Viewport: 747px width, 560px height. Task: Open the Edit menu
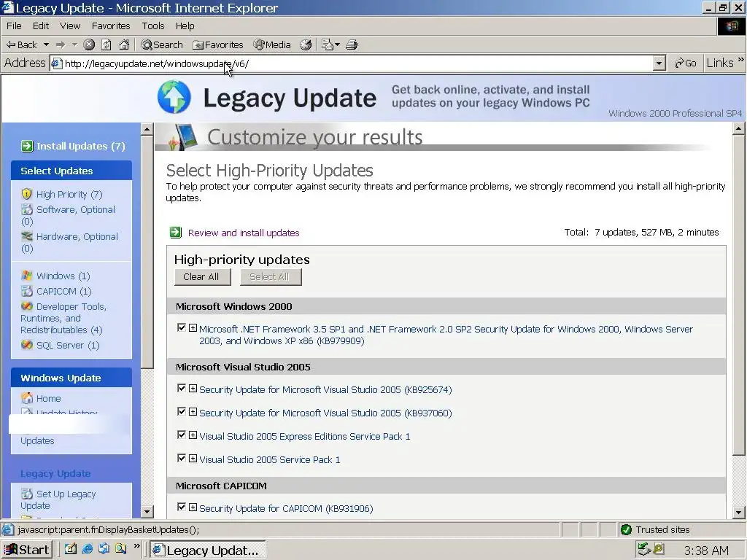[x=41, y=26]
